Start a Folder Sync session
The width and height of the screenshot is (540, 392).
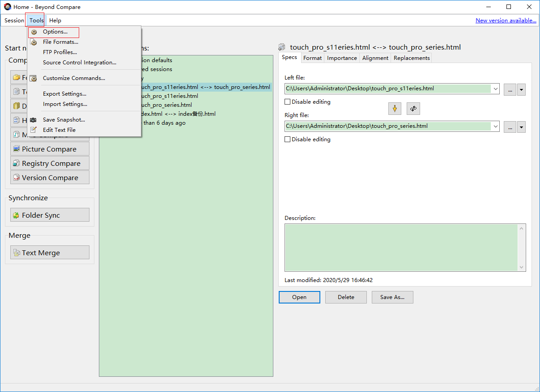tap(50, 215)
